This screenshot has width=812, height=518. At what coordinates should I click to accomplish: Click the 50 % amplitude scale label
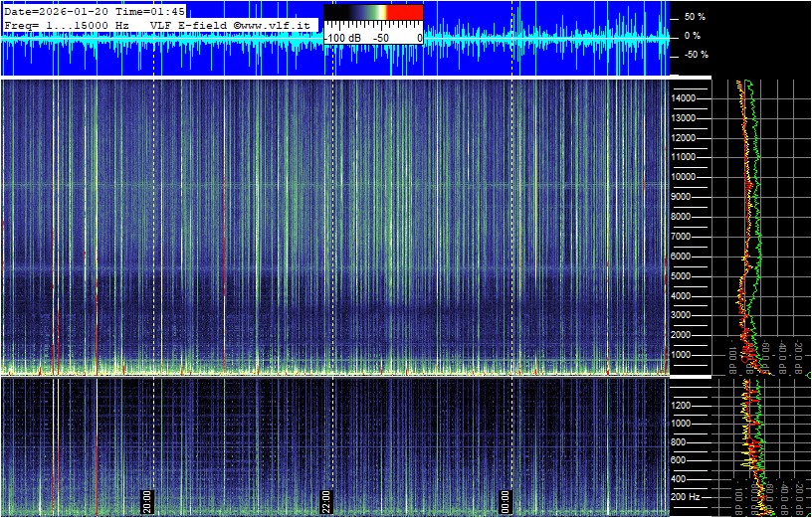(x=694, y=17)
